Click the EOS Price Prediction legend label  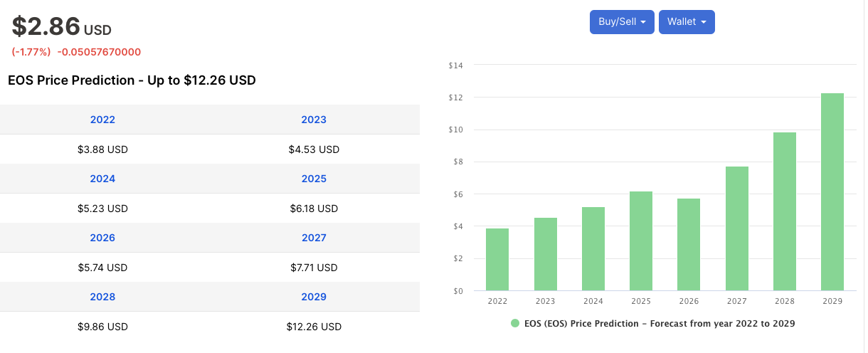(x=659, y=323)
